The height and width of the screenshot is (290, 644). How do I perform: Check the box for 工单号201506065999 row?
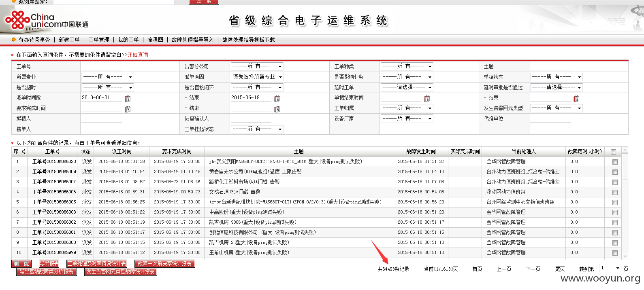click(615, 253)
